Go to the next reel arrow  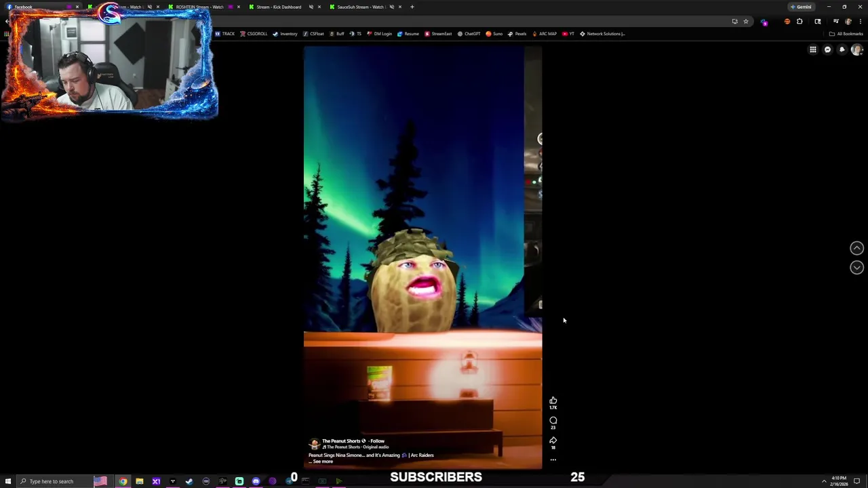pos(856,267)
